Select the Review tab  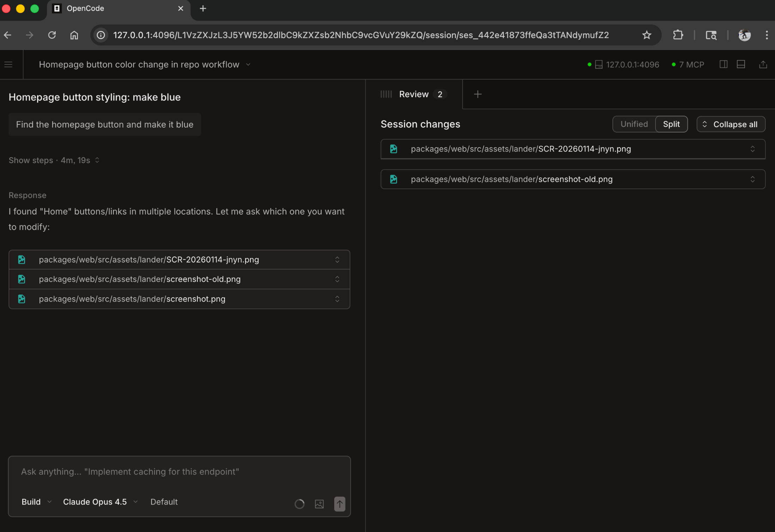[414, 94]
